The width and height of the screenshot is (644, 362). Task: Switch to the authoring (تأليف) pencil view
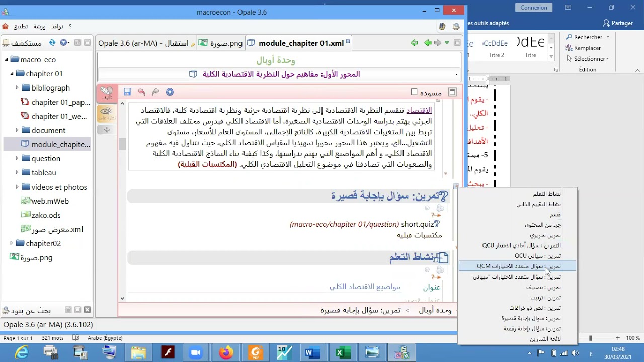pos(106,93)
